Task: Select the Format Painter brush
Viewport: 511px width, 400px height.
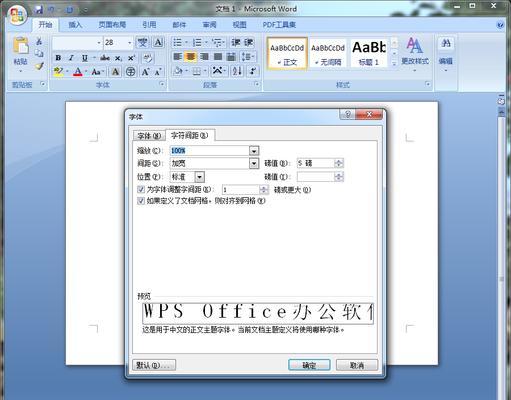Action: pos(39,66)
